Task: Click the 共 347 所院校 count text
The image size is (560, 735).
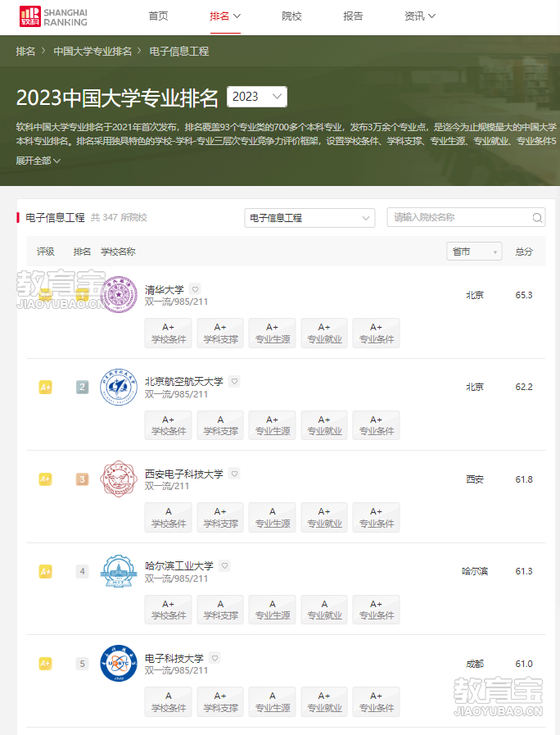Action: click(x=119, y=217)
